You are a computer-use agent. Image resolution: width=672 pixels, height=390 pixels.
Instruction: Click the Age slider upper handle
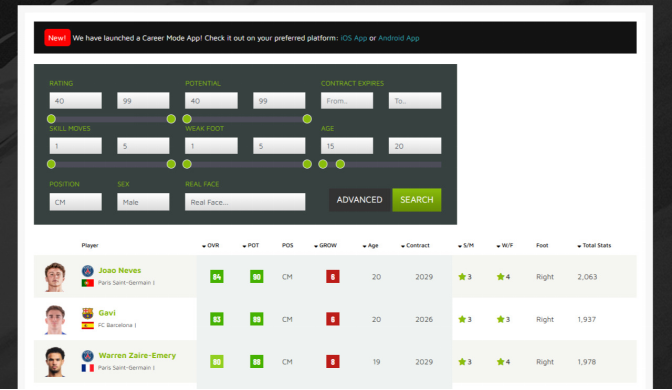[x=340, y=164]
